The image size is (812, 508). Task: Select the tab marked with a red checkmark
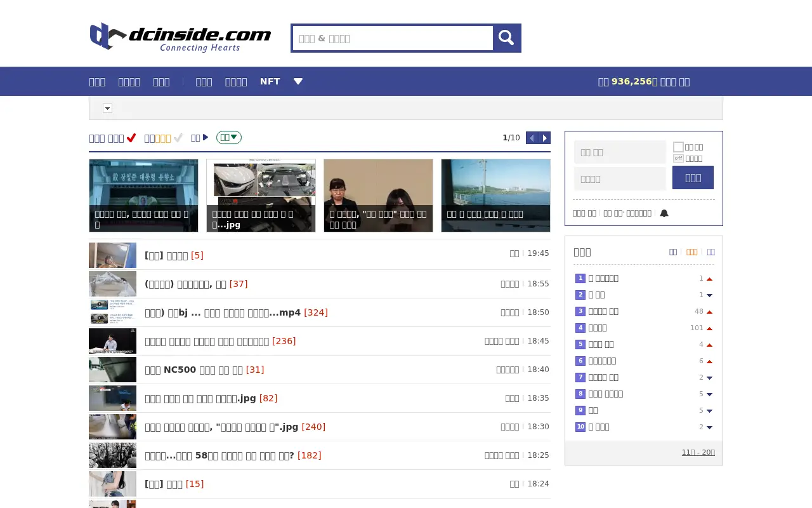[x=112, y=138]
